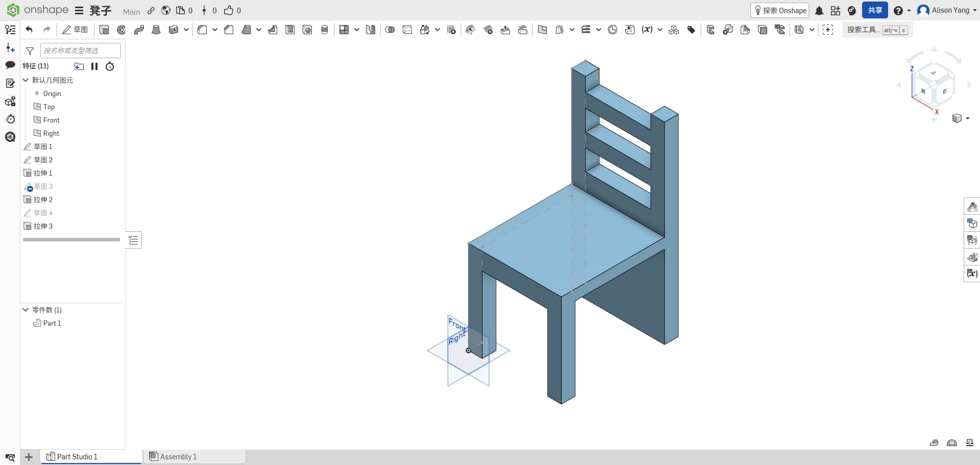
Task: Click the Main branch label
Action: tap(132, 12)
